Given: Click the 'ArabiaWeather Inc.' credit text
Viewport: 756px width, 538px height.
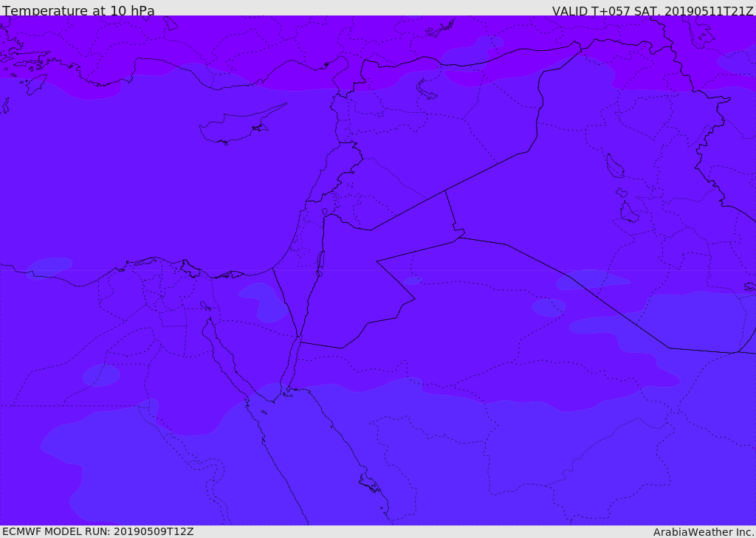Looking at the screenshot, I should [704, 532].
